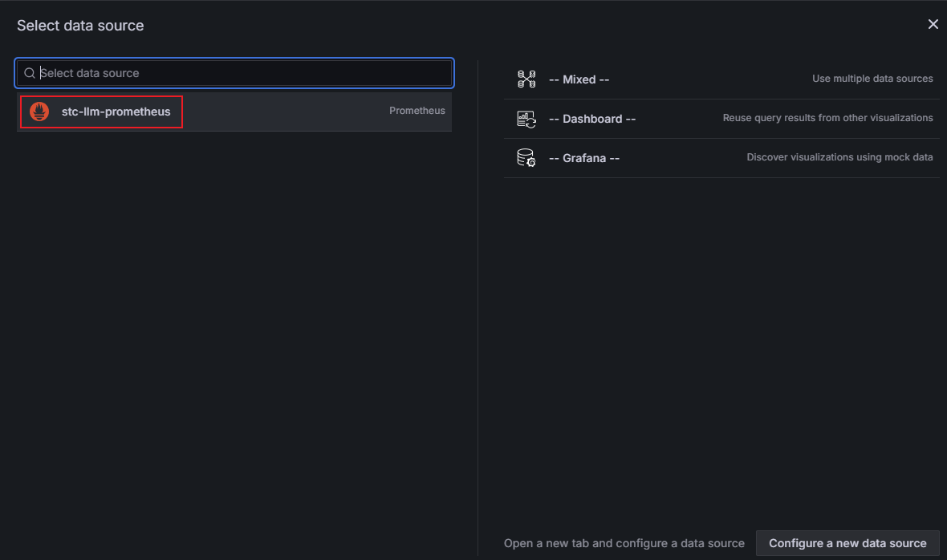Click the search magnifier icon
The image size is (947, 560).
tap(30, 73)
